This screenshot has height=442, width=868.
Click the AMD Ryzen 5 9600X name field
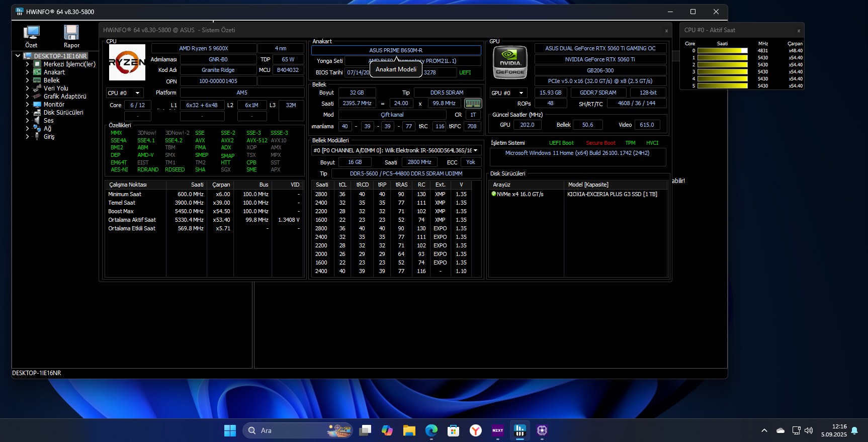pyautogui.click(x=203, y=48)
